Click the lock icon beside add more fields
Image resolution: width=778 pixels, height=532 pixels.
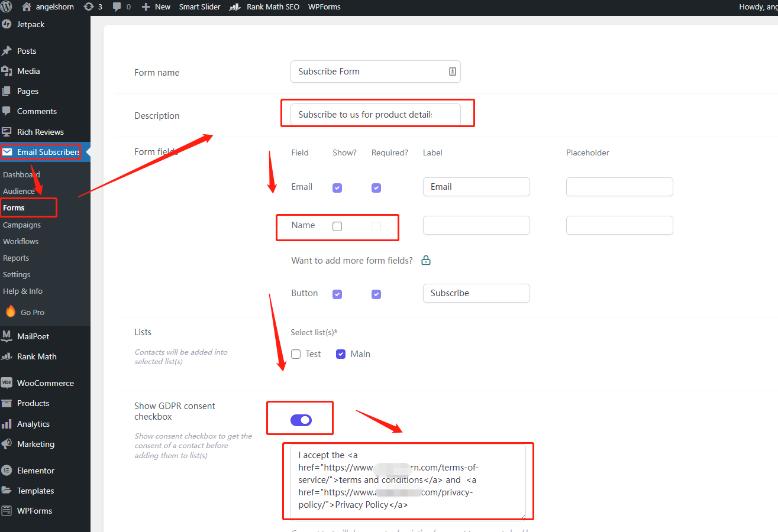click(x=426, y=260)
